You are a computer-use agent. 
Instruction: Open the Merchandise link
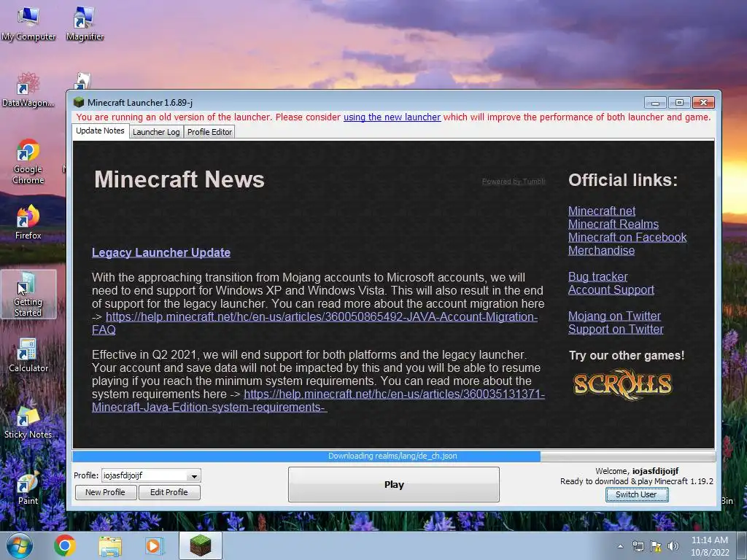coord(601,251)
